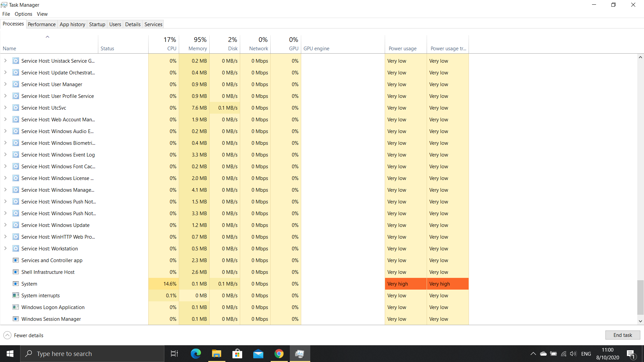644x362 pixels.
Task: Open the Mail app from the taskbar
Action: pos(258,354)
